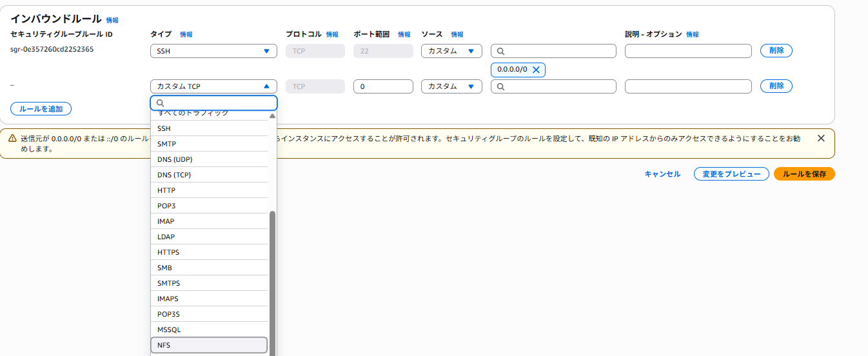This screenshot has height=356, width=868.
Task: Select POP3S from the type list
Action: 209,314
